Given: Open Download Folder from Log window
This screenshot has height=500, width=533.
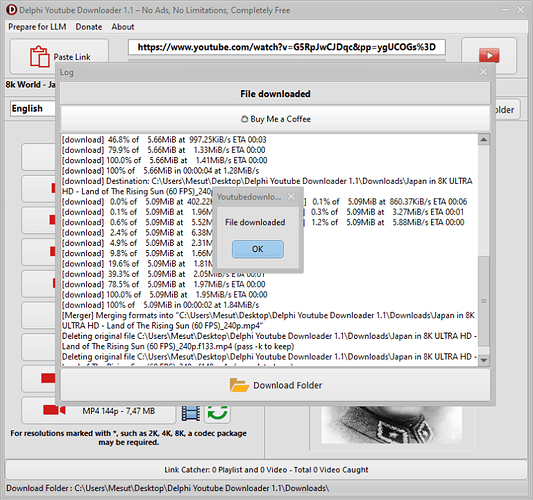Looking at the screenshot, I should pyautogui.click(x=275, y=385).
